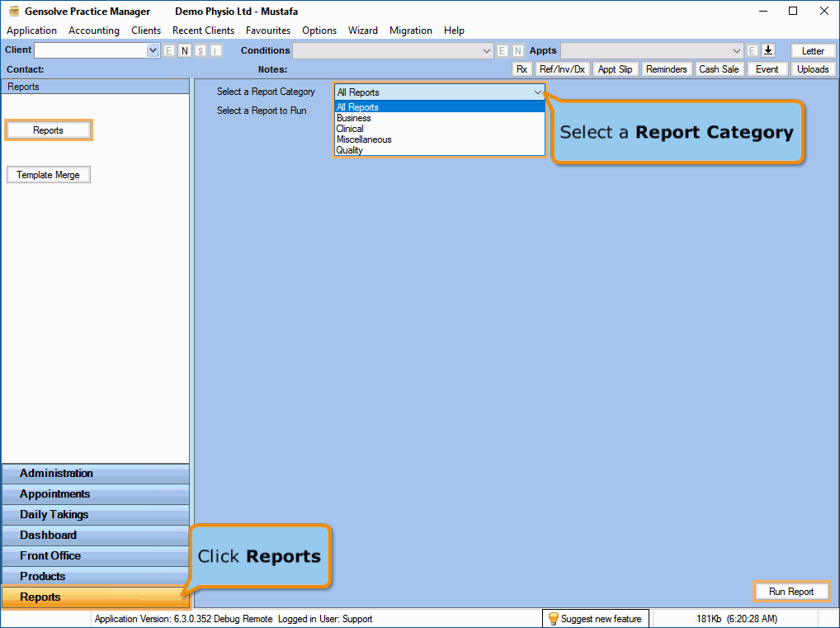The width and height of the screenshot is (840, 628).
Task: Open the Migration menu
Action: pos(411,31)
